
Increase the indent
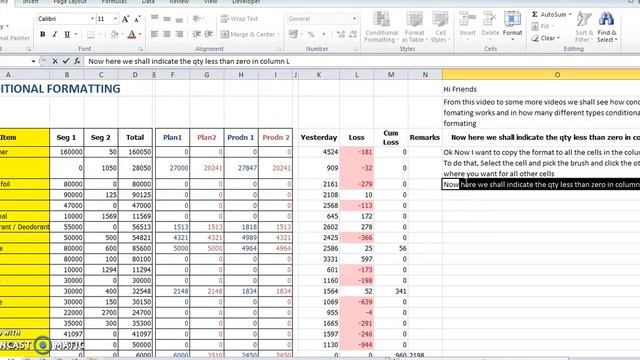209,34
